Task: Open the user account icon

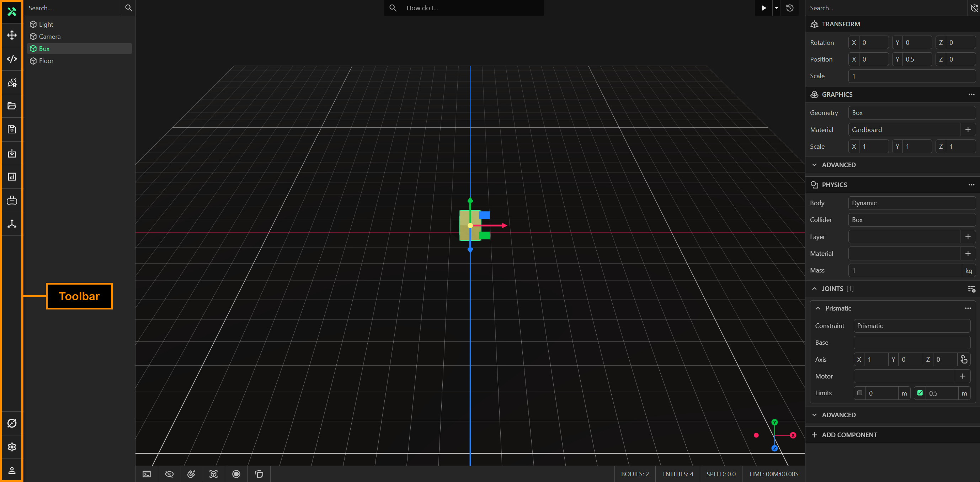Action: tap(12, 470)
